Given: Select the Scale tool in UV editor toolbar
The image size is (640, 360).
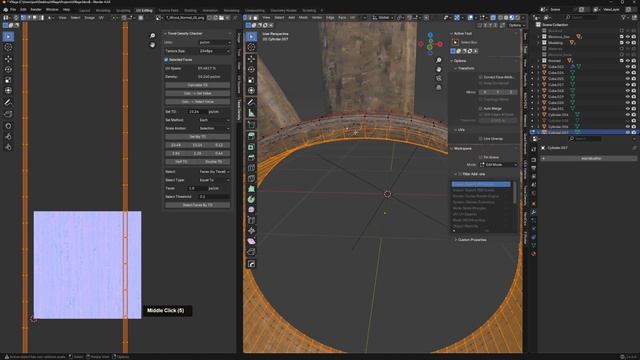Looking at the screenshot, I should pos(8,80).
